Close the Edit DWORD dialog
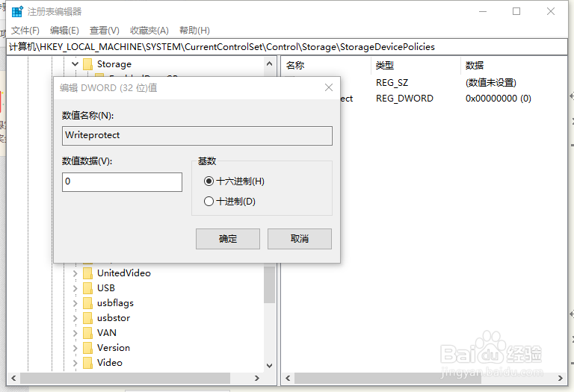 tap(329, 87)
